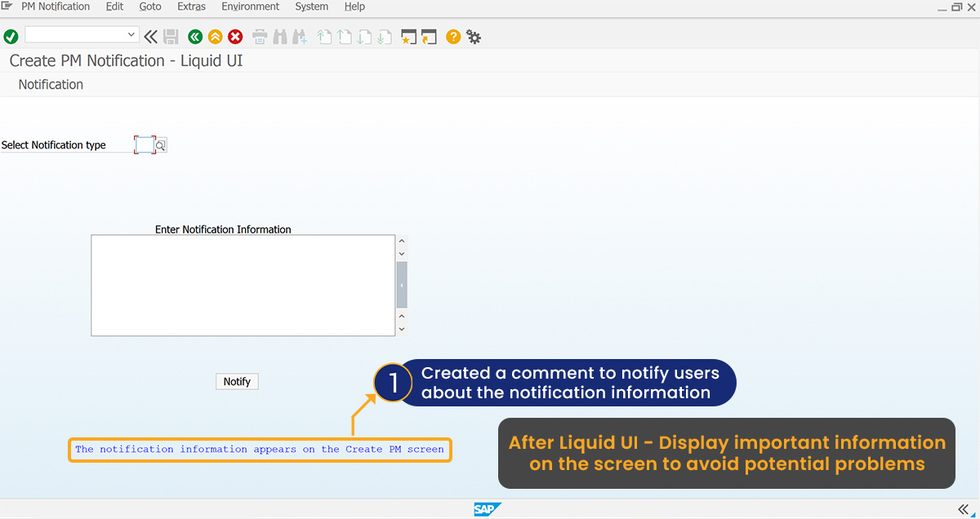Screen dimensions: 980x519
Task: Open the System menu
Action: pos(311,7)
